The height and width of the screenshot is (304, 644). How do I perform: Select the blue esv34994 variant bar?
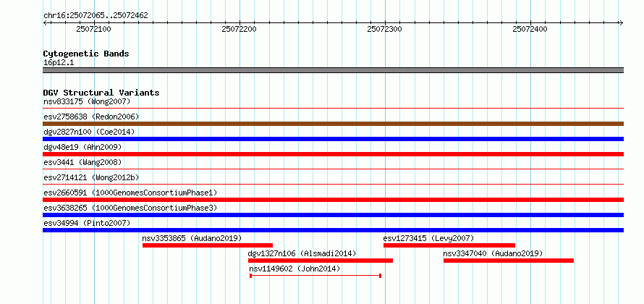click(x=333, y=230)
